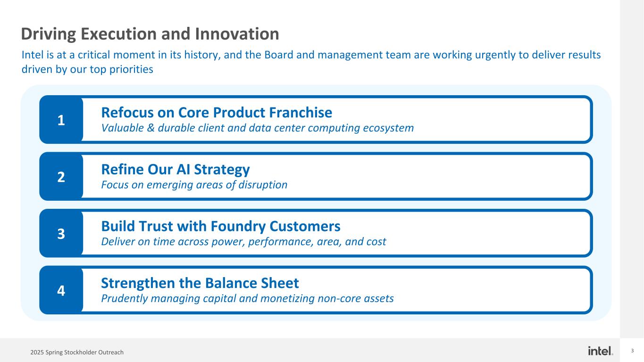Select the "Driving Execution and Innovation" title
644x362 pixels.
pyautogui.click(x=150, y=34)
